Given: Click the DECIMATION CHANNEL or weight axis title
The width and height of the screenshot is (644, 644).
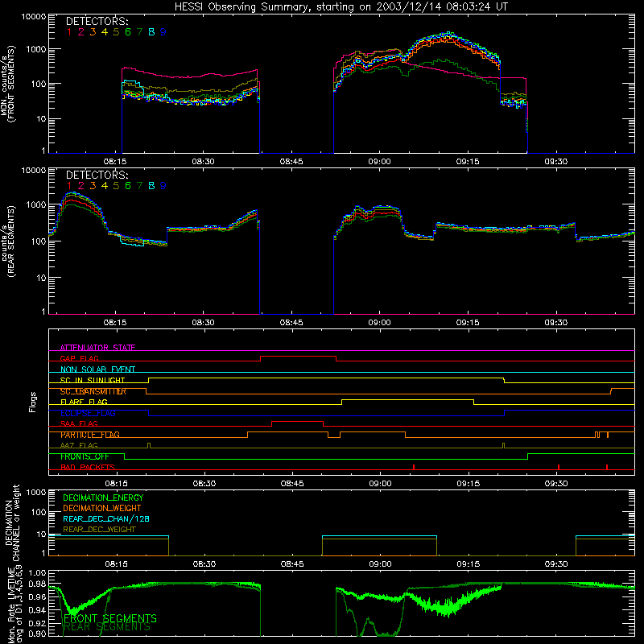Looking at the screenshot, I should coord(12,522).
